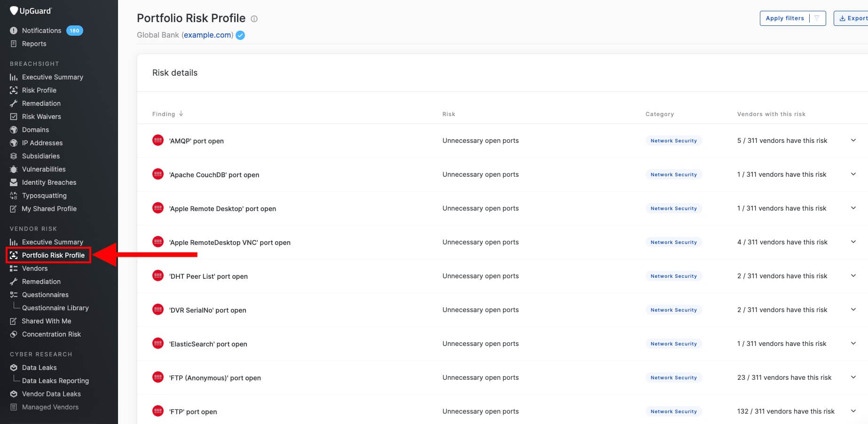868x424 pixels.
Task: Open the Reports menu item
Action: [x=34, y=44]
